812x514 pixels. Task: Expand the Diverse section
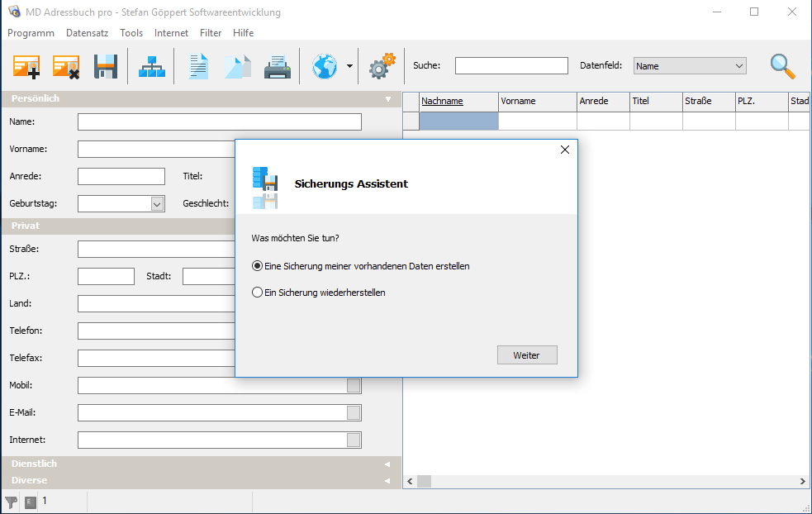[201, 480]
